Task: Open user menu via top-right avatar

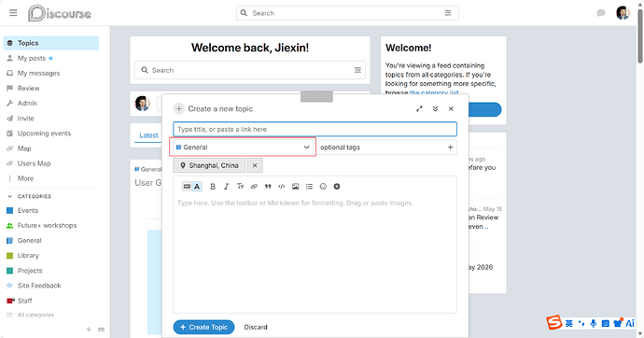Action: click(623, 13)
